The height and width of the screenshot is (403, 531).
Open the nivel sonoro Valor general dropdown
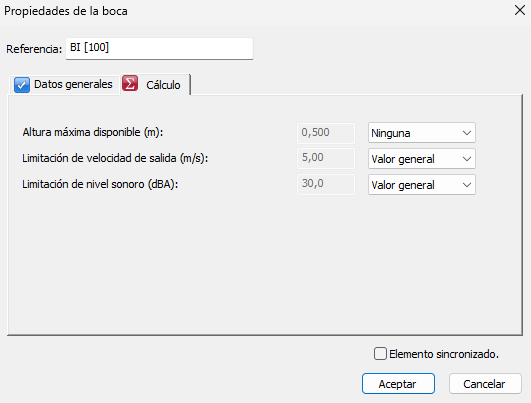click(x=422, y=185)
